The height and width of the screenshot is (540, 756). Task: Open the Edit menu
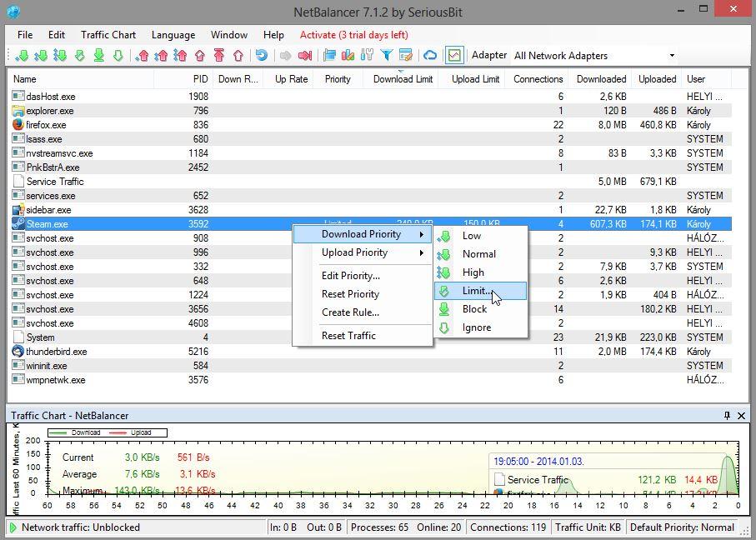pos(57,35)
